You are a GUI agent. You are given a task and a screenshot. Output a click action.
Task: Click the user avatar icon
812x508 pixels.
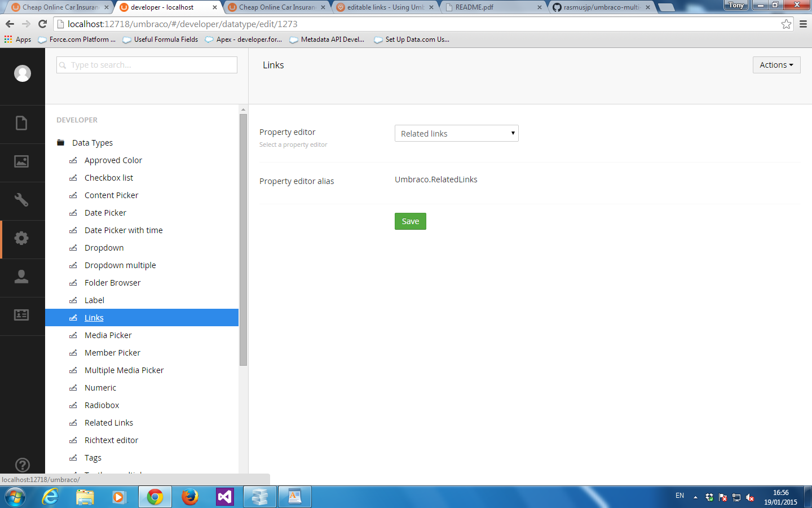tap(23, 73)
